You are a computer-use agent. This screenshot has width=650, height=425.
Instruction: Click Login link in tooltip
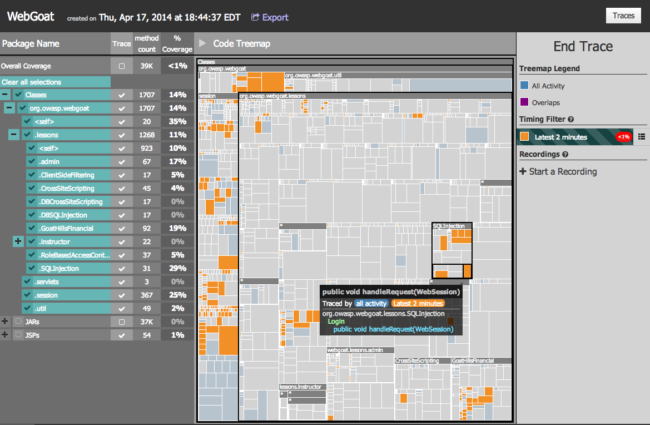tap(336, 321)
